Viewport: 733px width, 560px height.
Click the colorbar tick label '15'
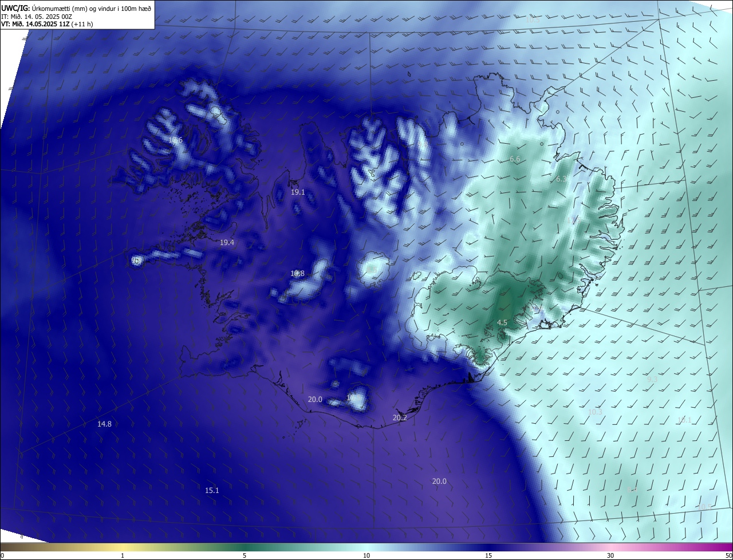[x=488, y=555]
